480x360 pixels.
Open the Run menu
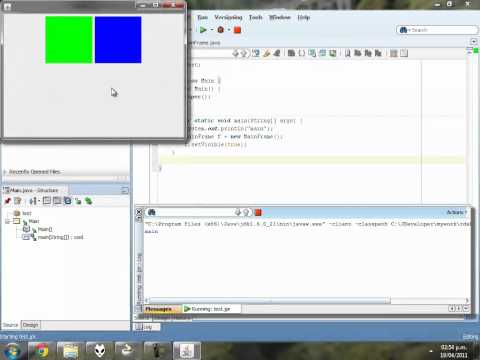point(202,17)
